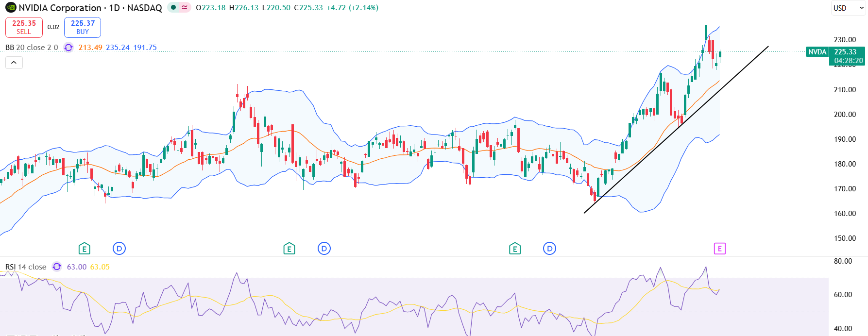The image size is (868, 336).
Task: Click the close price C225.33 value
Action: click(308, 8)
